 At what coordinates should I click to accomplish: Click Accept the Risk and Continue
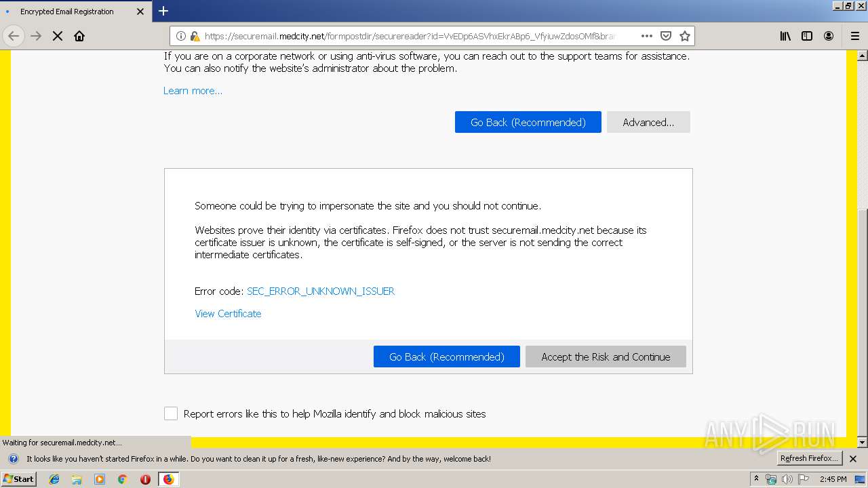coord(606,357)
